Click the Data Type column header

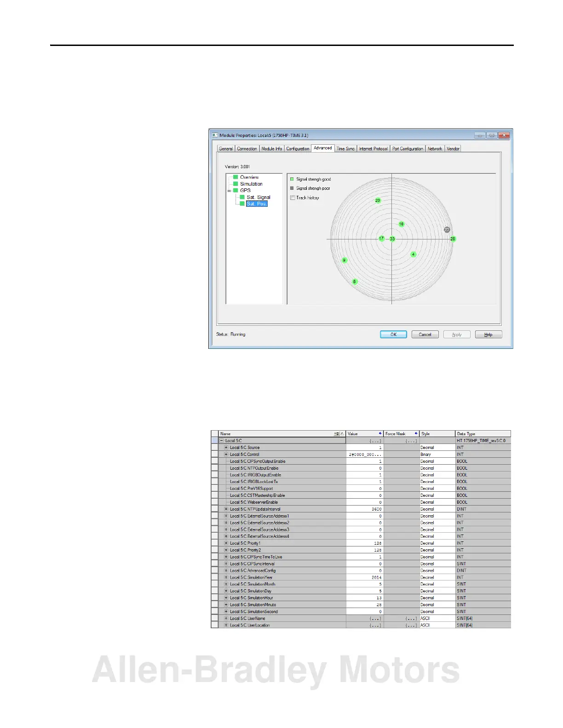coord(483,434)
